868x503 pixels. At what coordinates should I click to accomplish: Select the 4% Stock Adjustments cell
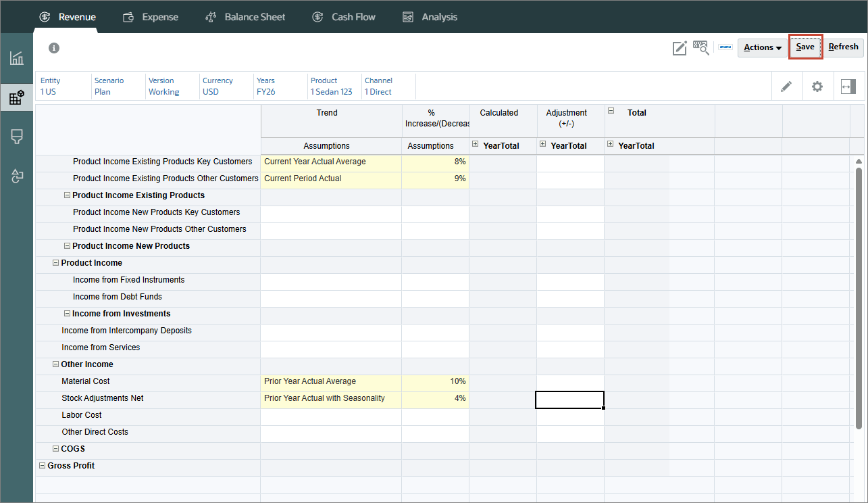coord(436,399)
